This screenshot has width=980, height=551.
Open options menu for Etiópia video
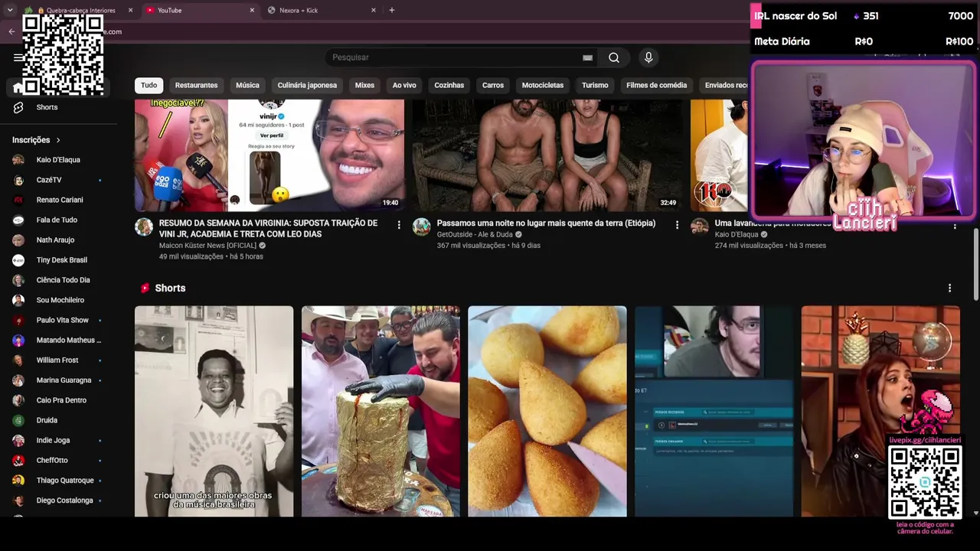pyautogui.click(x=677, y=225)
